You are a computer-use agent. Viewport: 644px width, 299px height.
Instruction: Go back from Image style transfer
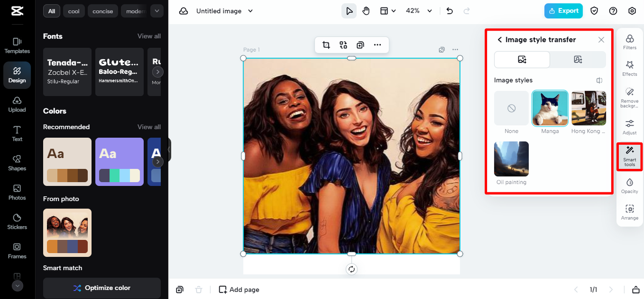500,40
